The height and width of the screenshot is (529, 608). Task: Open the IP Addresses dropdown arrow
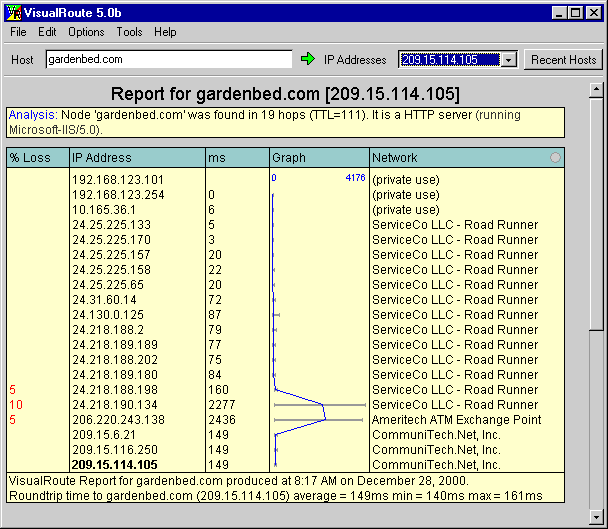508,60
